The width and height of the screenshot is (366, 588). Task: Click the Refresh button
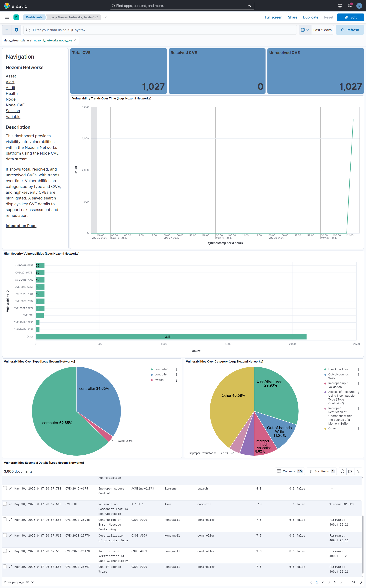[350, 30]
